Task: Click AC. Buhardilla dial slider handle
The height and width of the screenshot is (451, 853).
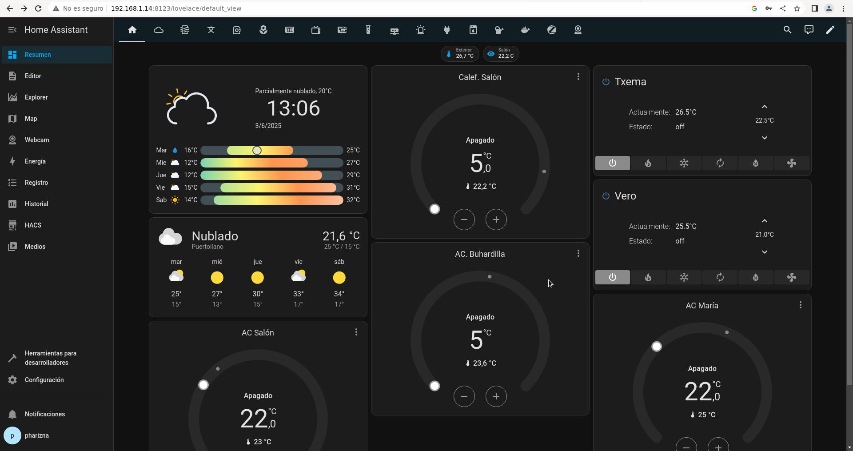Action: point(435,386)
